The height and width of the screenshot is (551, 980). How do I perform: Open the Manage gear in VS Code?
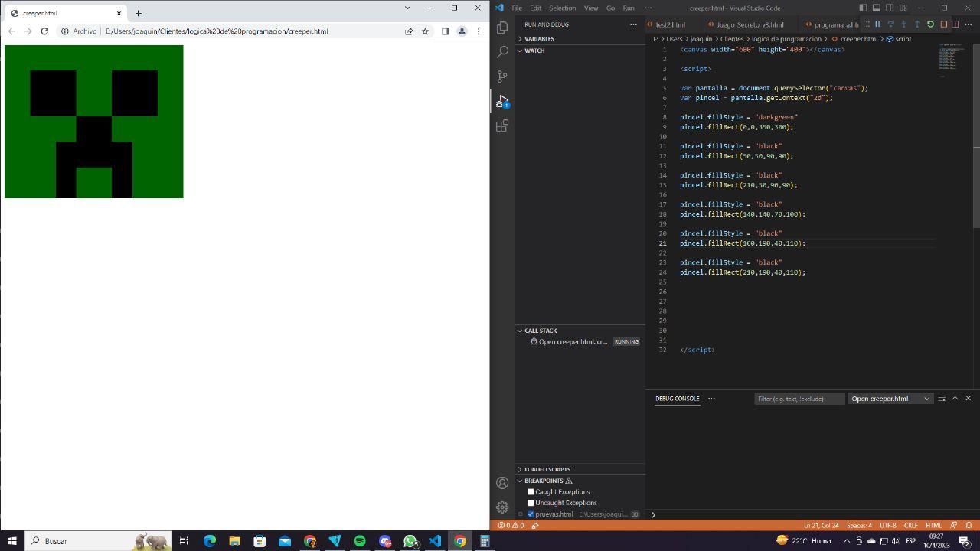[502, 507]
